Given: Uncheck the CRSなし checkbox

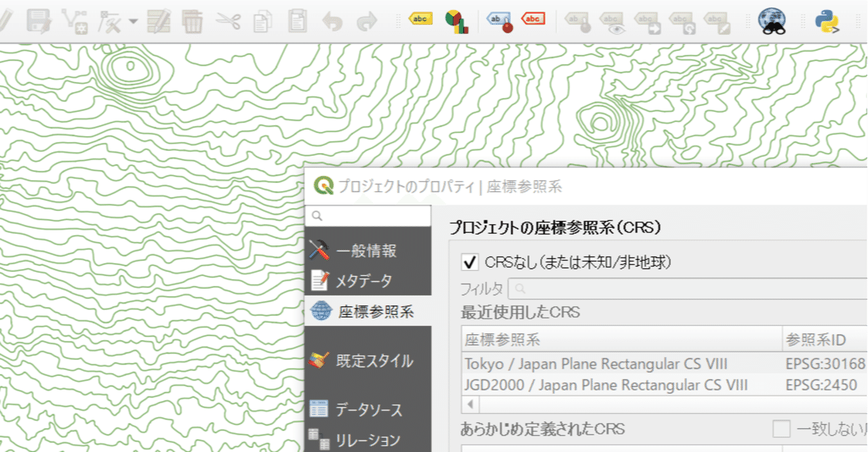Looking at the screenshot, I should point(469,262).
